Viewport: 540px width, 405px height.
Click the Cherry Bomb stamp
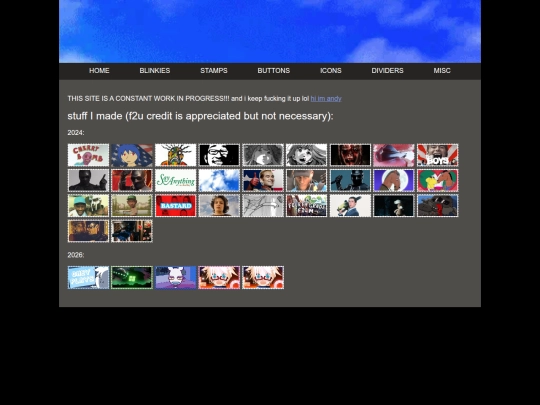pyautogui.click(x=88, y=155)
